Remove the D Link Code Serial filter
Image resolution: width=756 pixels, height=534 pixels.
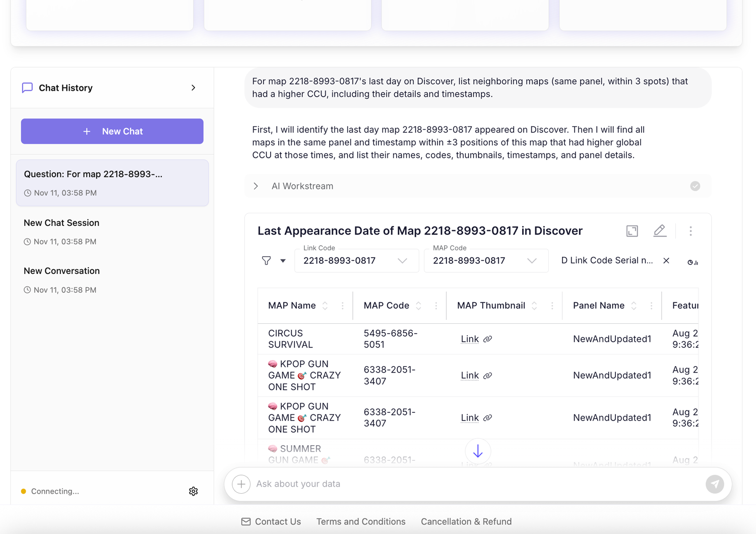pyautogui.click(x=666, y=261)
